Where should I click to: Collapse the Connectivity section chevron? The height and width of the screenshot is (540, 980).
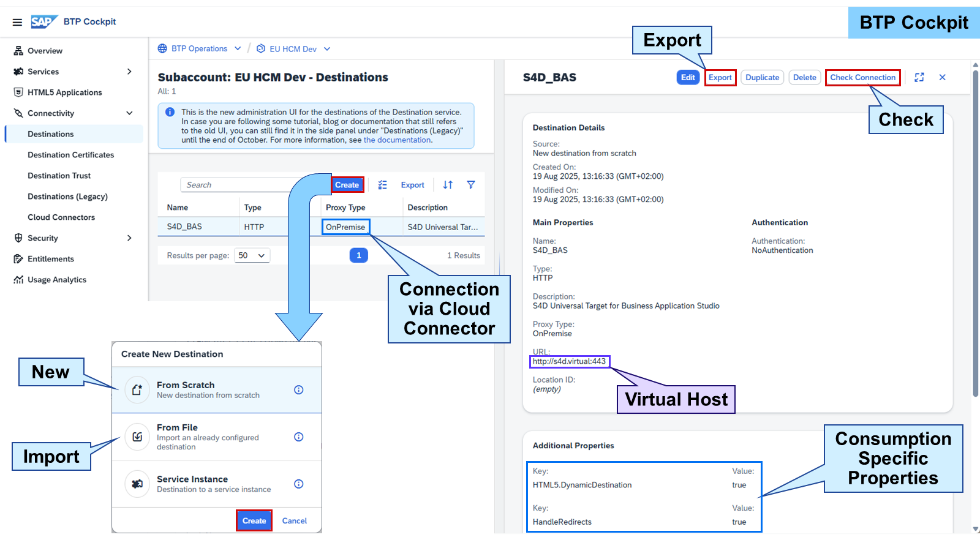point(129,113)
